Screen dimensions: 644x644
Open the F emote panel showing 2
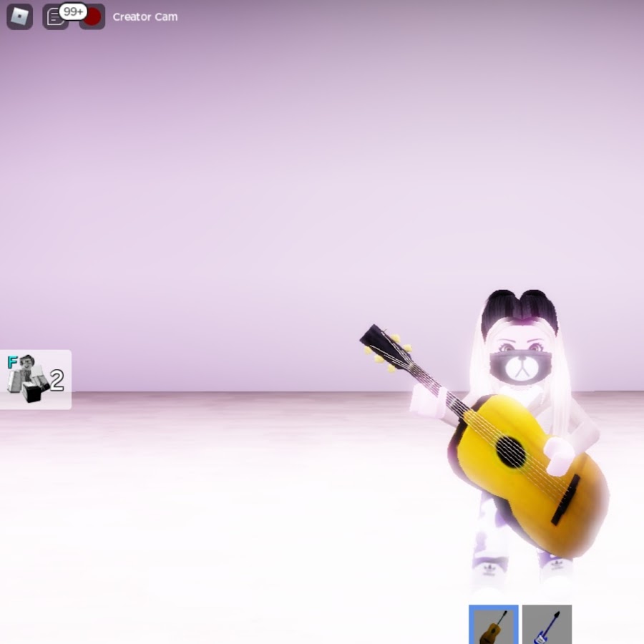(x=35, y=379)
